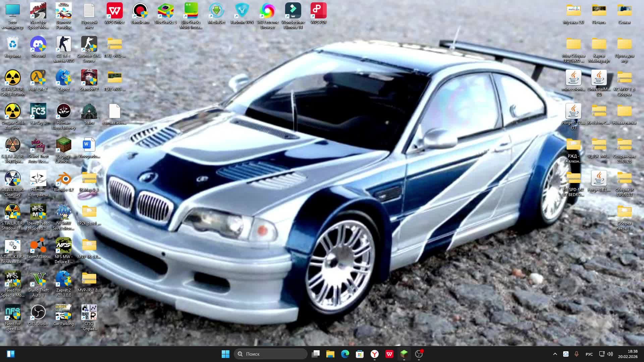644x362 pixels.
Task: Click the taskbar Поиск search field
Action: click(x=270, y=354)
